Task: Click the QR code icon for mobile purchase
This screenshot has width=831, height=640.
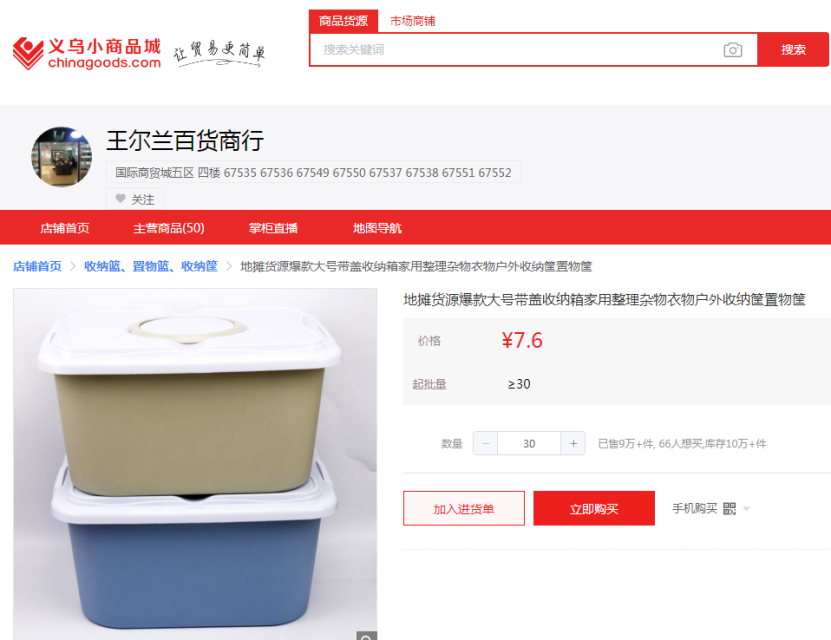Action: (x=729, y=509)
